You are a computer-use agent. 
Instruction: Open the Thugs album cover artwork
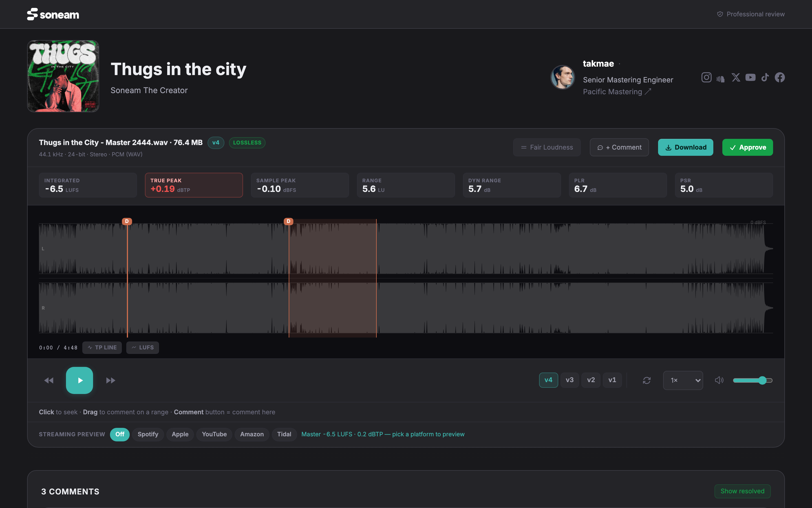[x=63, y=76]
